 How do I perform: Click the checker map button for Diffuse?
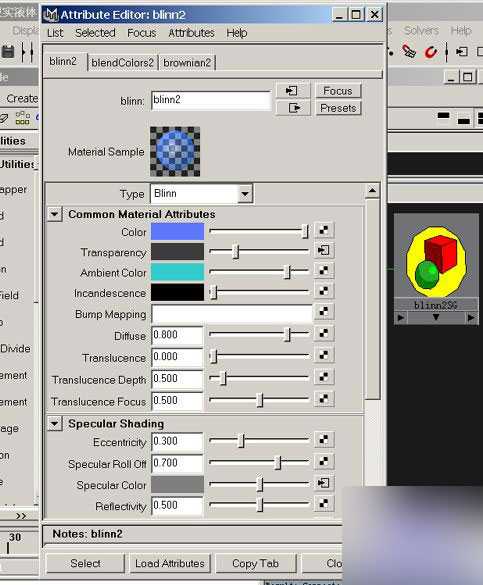[323, 333]
